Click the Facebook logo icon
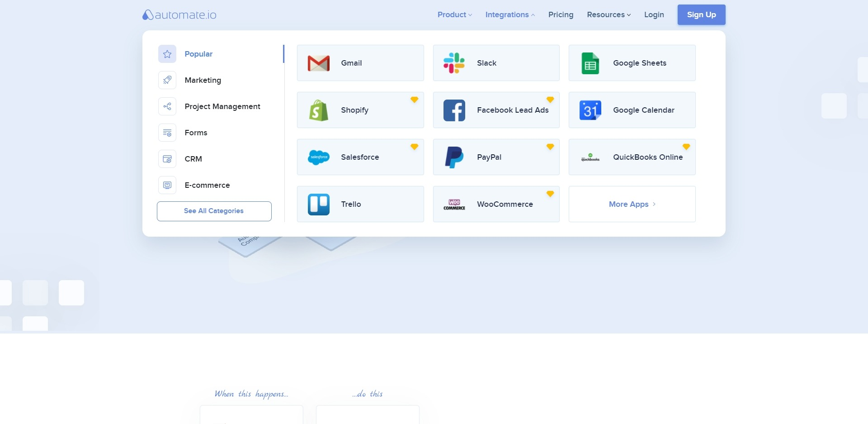 454,110
